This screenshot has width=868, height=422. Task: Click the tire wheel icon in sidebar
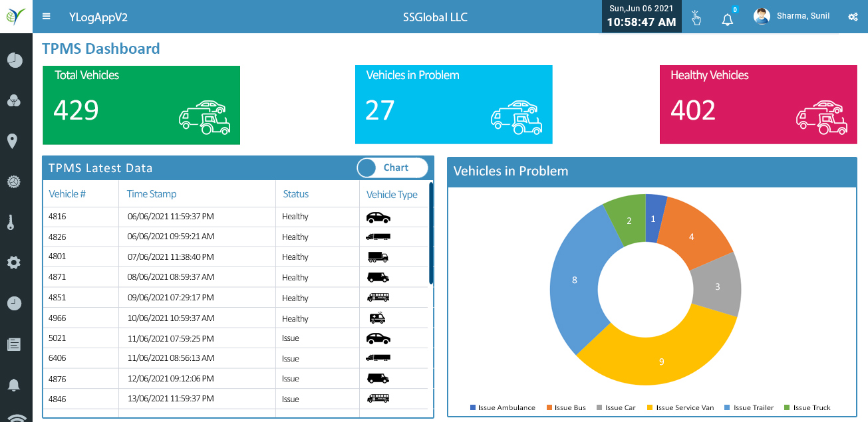(x=13, y=181)
